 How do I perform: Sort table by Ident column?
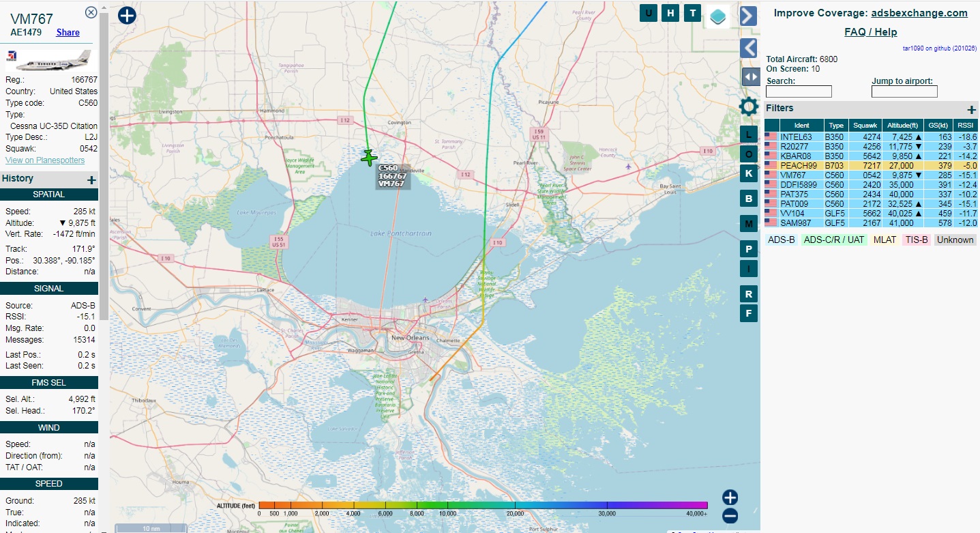801,126
